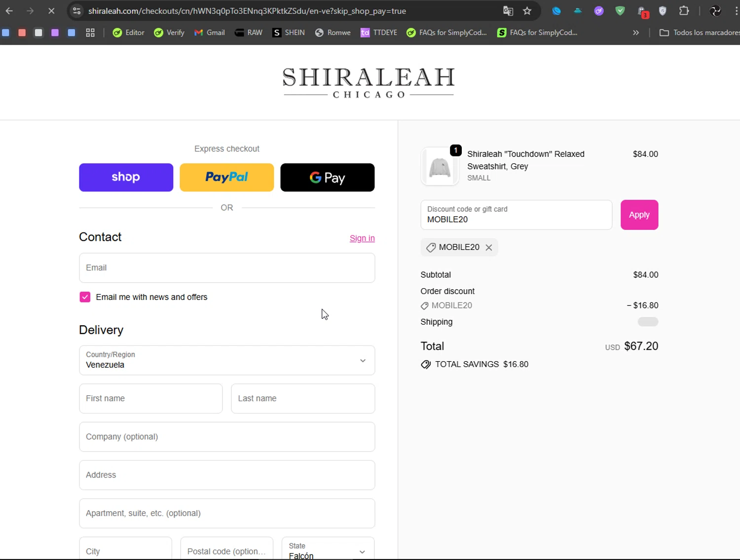
Task: Pay with Google Pay button
Action: coord(328,177)
